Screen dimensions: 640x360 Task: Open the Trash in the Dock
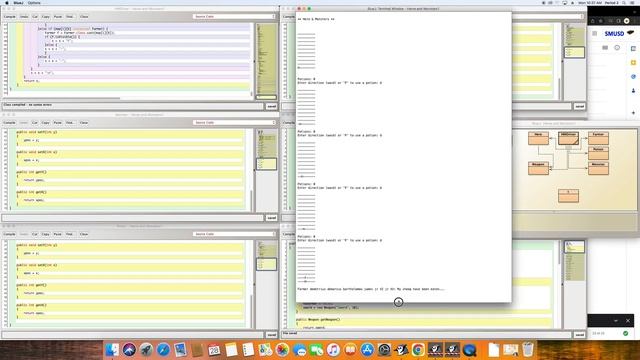(528, 349)
